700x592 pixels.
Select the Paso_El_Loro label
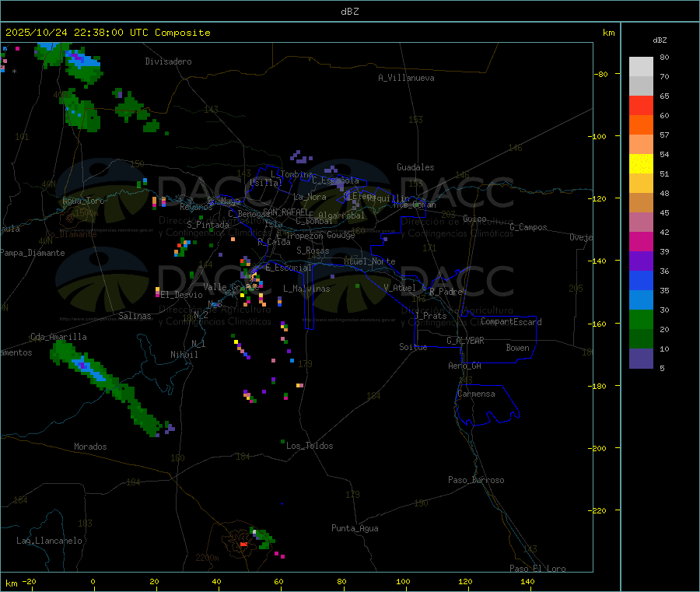point(537,569)
